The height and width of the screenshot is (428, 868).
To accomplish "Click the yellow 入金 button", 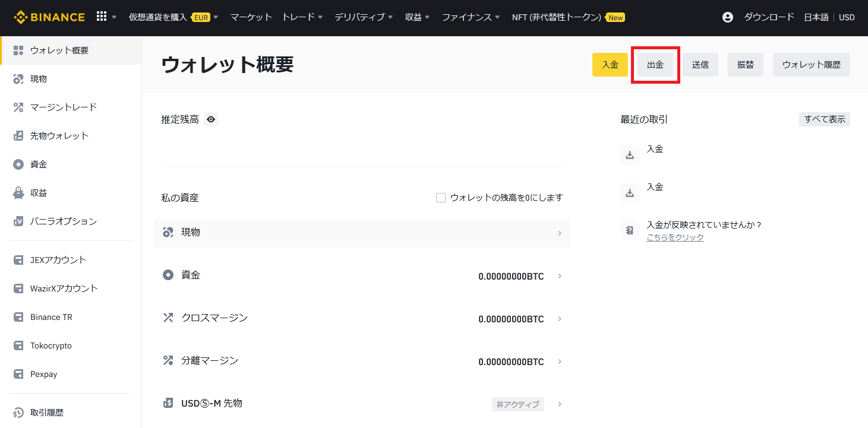I will click(610, 65).
